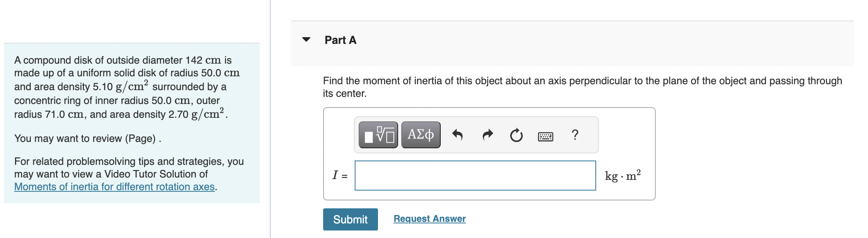Redo the last answer edit
This screenshot has width=868, height=238.
(x=488, y=135)
